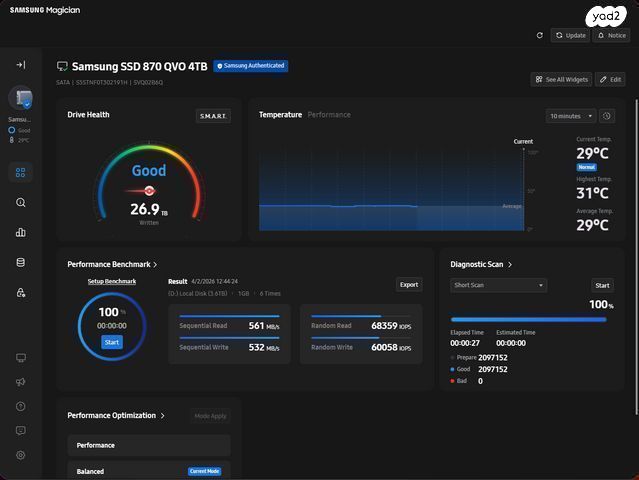This screenshot has width=639, height=480.
Task: Open the settings gear icon in the sidebar
Action: click(x=20, y=455)
